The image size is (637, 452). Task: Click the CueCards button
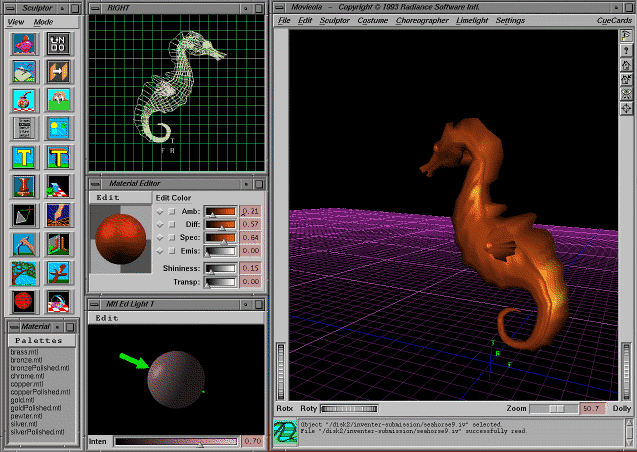[x=613, y=20]
